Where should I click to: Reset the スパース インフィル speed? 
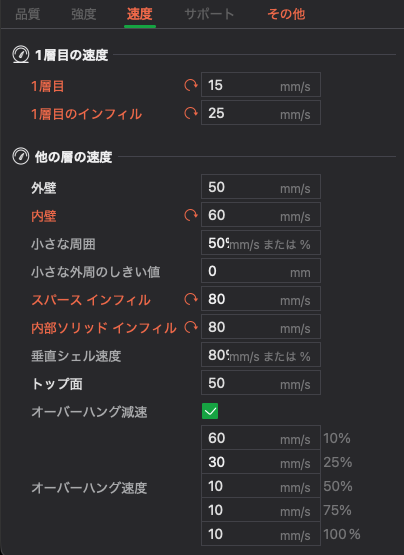coord(191,299)
